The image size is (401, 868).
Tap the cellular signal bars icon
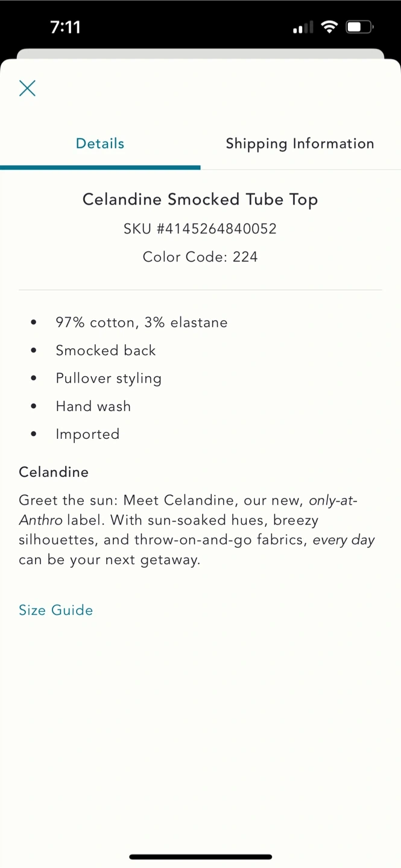pyautogui.click(x=303, y=27)
